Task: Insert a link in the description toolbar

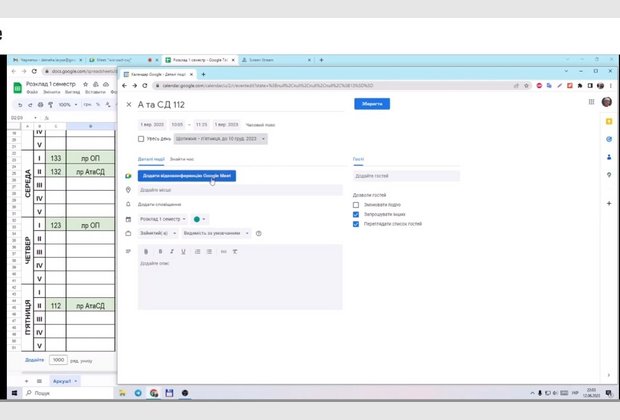Action: pyautogui.click(x=223, y=251)
